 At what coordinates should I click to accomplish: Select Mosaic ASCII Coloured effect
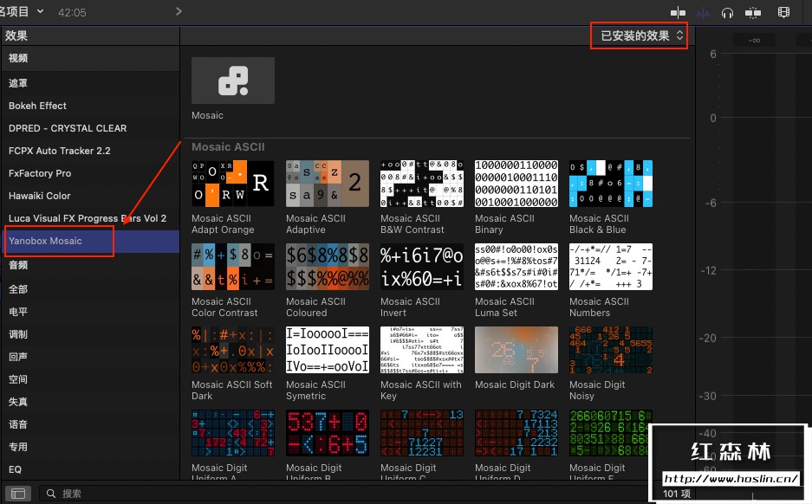point(328,267)
